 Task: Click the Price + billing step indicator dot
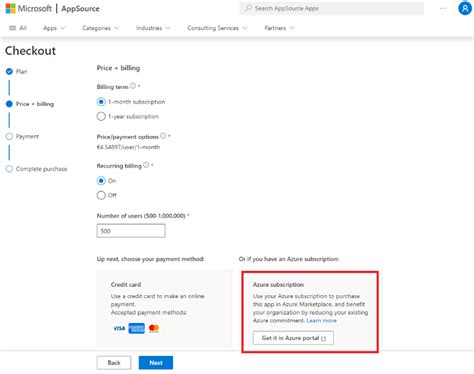pos(9,104)
